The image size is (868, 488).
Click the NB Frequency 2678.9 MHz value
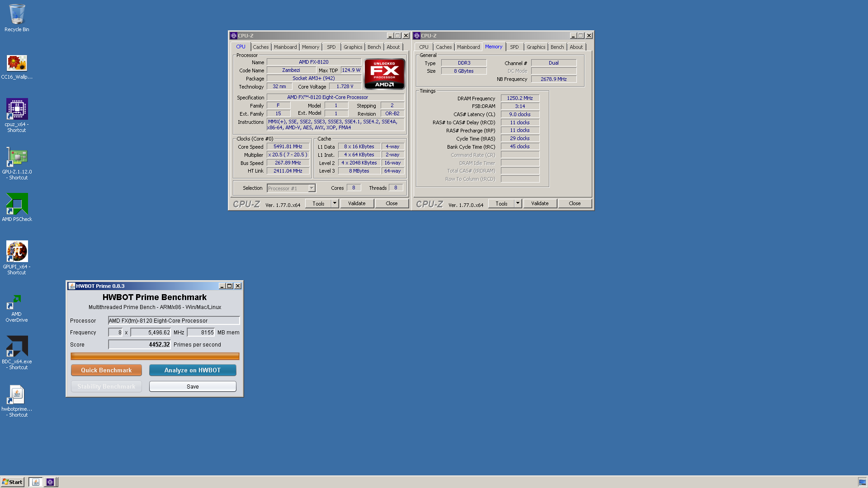coord(554,79)
